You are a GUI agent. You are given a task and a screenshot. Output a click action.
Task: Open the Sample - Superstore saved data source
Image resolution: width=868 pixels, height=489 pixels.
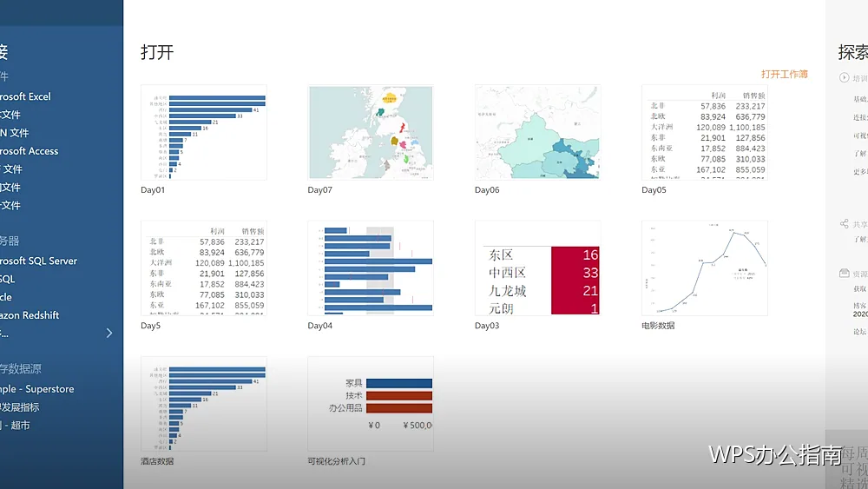[37, 389]
